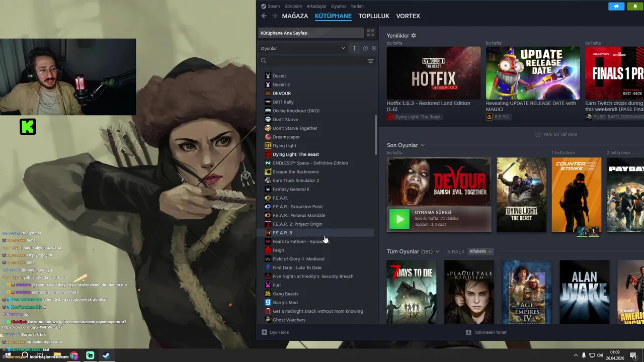Click İndirmeleri Yönet link
This screenshot has height=362, width=644.
pos(486,332)
